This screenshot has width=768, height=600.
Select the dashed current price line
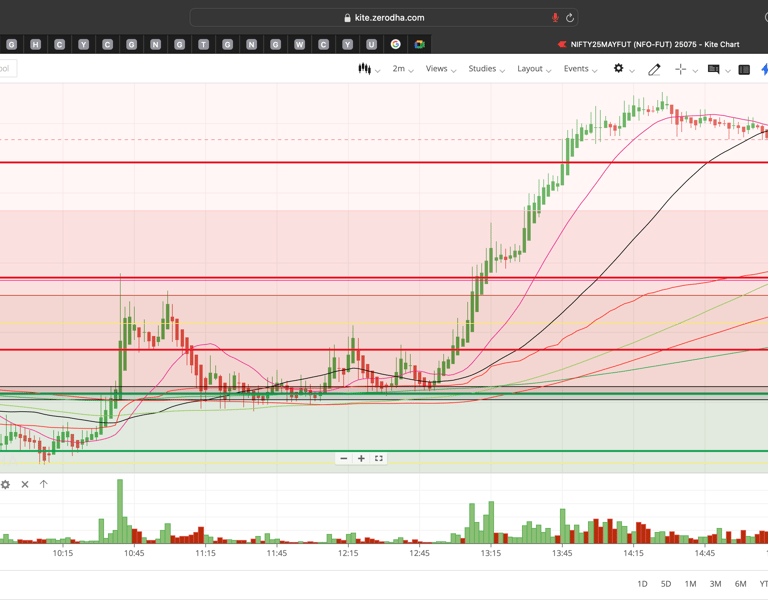click(x=384, y=140)
